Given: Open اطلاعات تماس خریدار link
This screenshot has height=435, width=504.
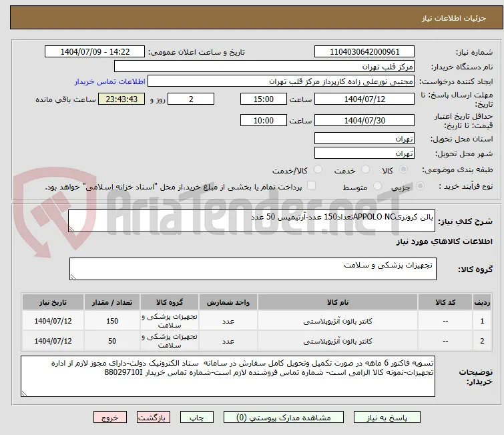Looking at the screenshot, I should click(110, 81).
